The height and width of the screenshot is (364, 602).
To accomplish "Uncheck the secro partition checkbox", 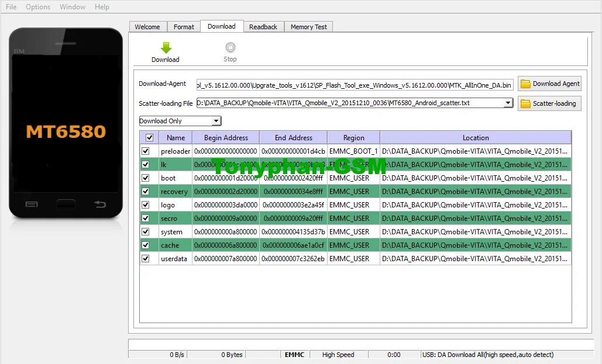I will coord(146,219).
